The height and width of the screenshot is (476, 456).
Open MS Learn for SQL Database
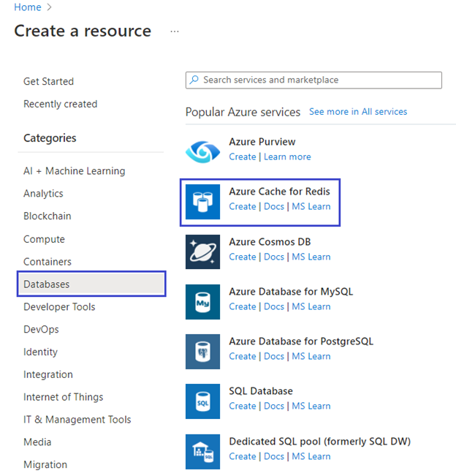pos(311,406)
